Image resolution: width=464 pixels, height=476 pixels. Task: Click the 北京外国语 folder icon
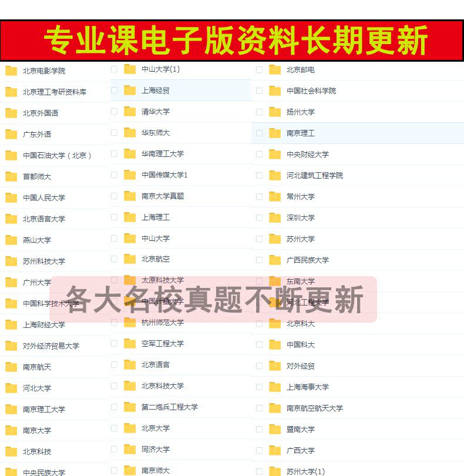click(11, 113)
